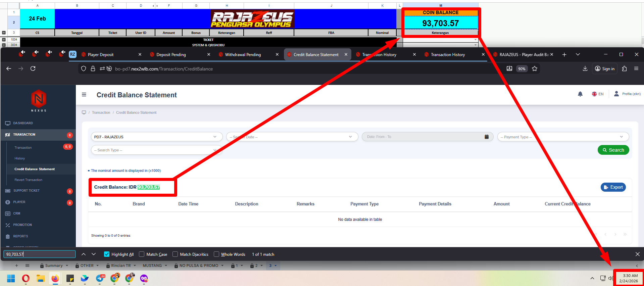This screenshot has height=286, width=644.
Task: Enable the Match Case checkbox
Action: [x=142, y=254]
